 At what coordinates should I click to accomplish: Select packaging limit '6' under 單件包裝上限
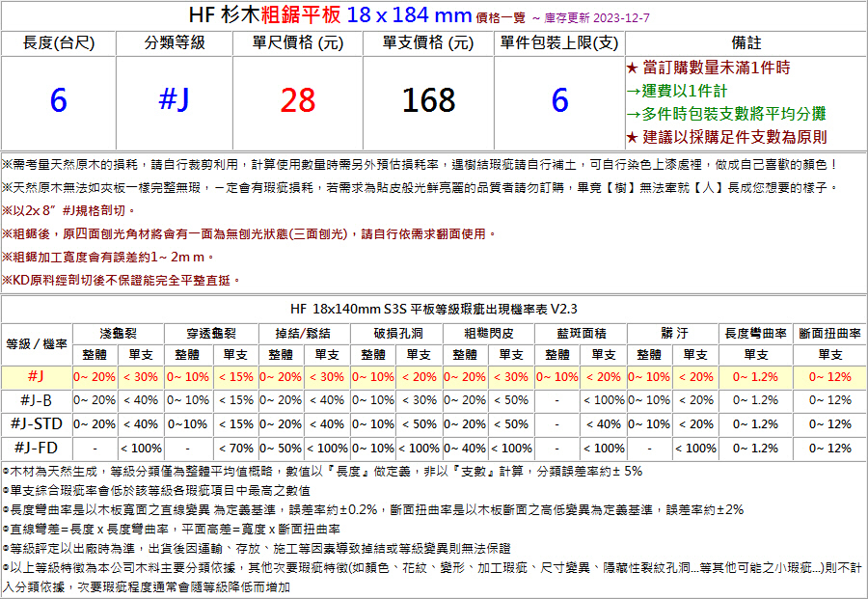point(559,100)
